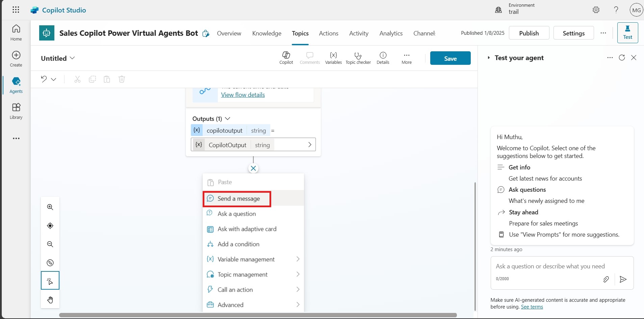Open the Details pane

tap(383, 58)
